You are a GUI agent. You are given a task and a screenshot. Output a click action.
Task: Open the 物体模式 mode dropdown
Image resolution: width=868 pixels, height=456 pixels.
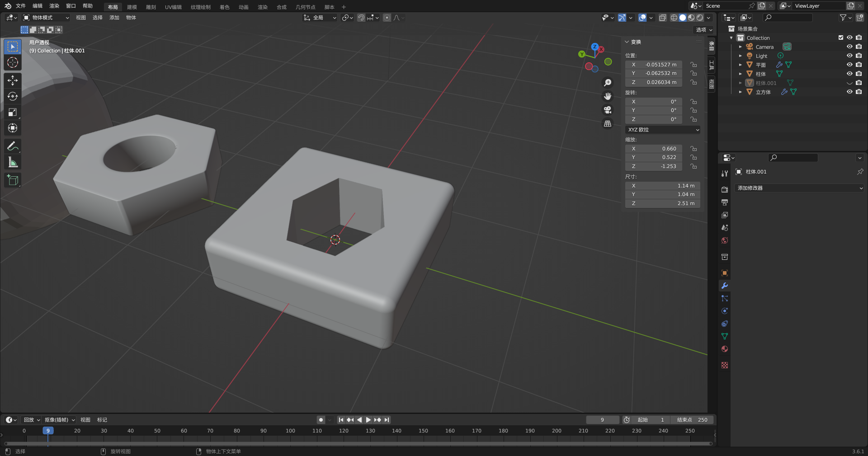point(46,18)
